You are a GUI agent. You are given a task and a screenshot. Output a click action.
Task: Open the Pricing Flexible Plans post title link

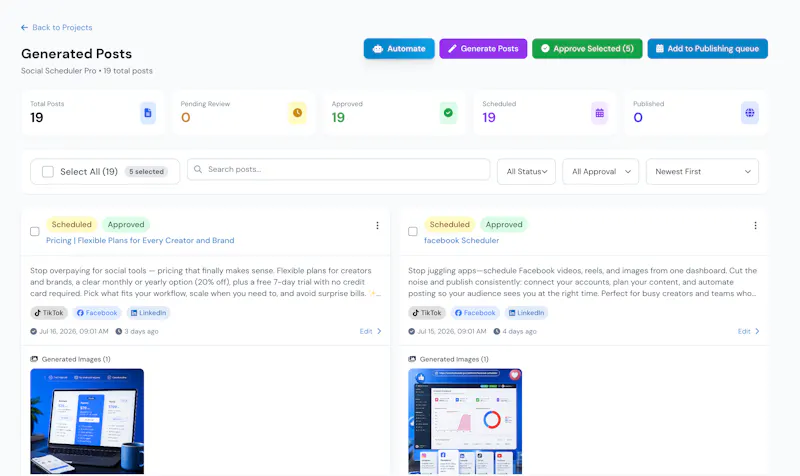coord(140,240)
